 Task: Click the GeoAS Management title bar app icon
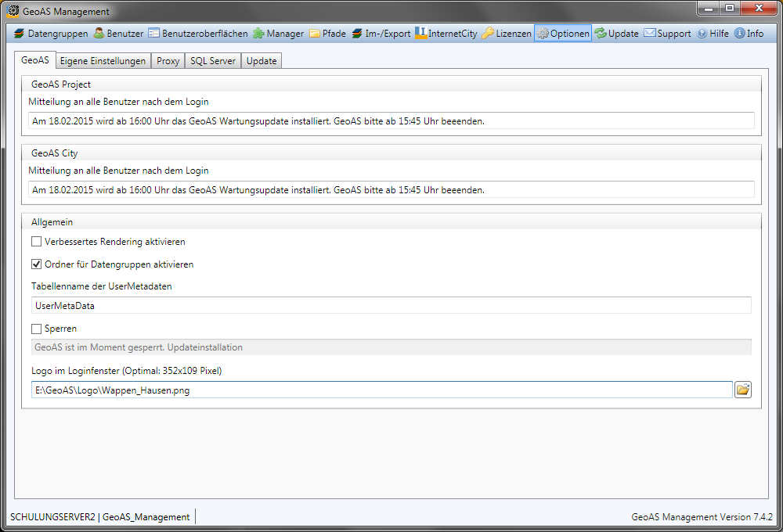pyautogui.click(x=13, y=11)
